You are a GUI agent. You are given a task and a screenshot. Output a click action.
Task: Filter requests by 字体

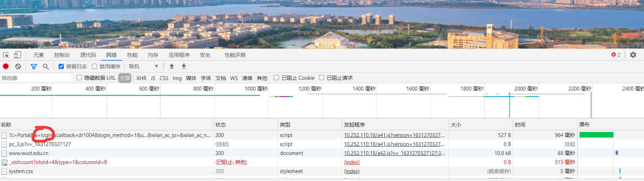tap(206, 78)
